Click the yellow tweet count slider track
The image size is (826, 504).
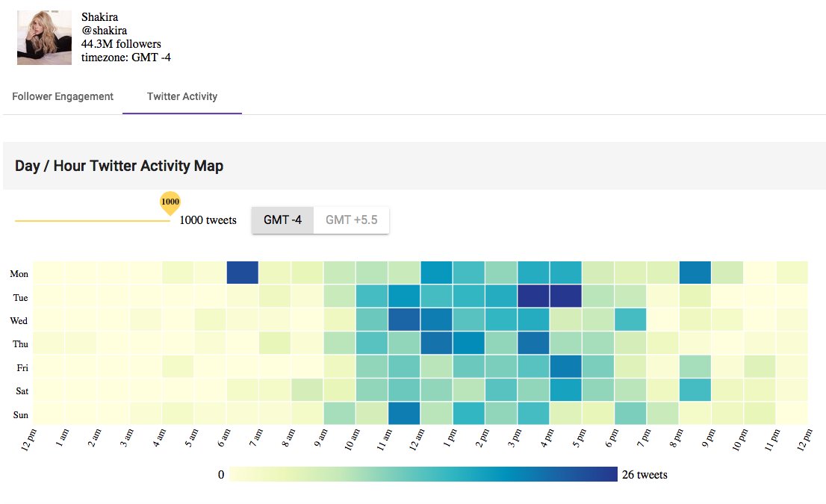(x=92, y=221)
